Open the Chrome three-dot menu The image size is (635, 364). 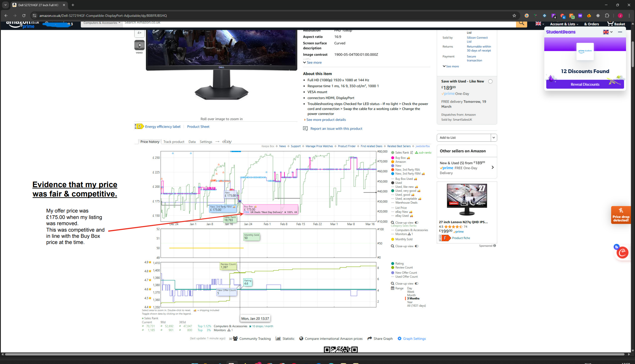(629, 16)
